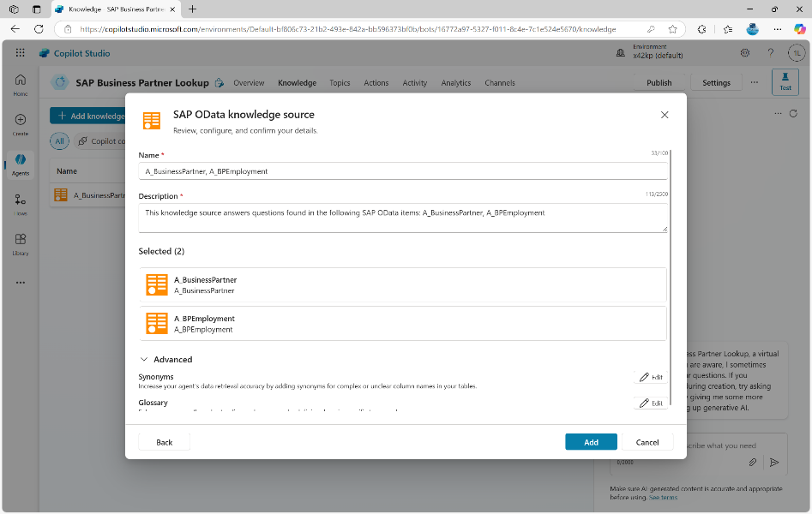812x514 pixels.
Task: Open Library in the left sidebar
Action: tap(21, 244)
